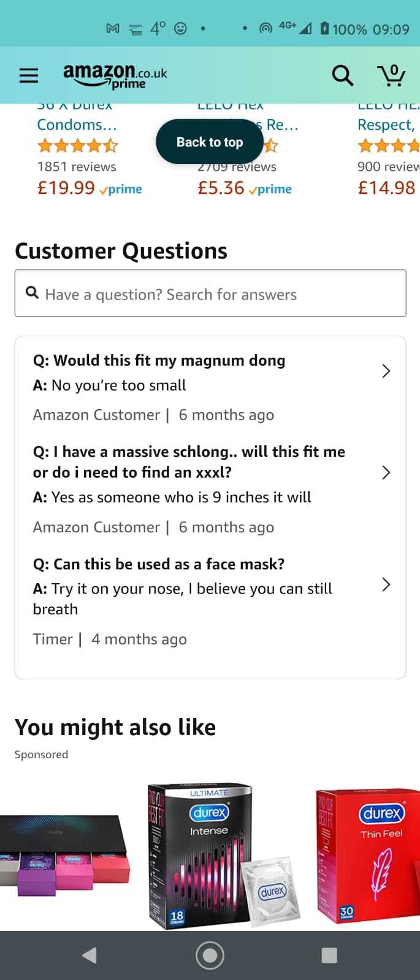The width and height of the screenshot is (420, 980).
Task: Open the Gmail notification icon in status bar
Action: (x=112, y=28)
